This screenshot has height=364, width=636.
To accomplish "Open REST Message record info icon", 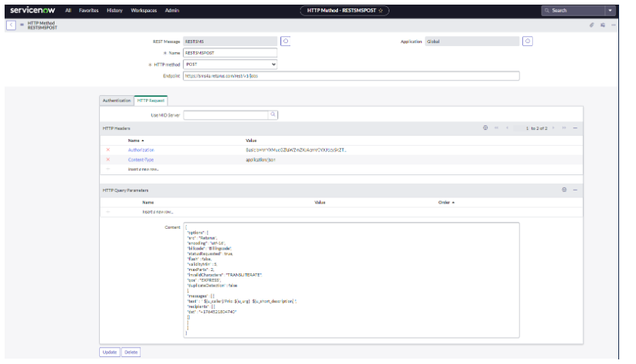I will [285, 41].
